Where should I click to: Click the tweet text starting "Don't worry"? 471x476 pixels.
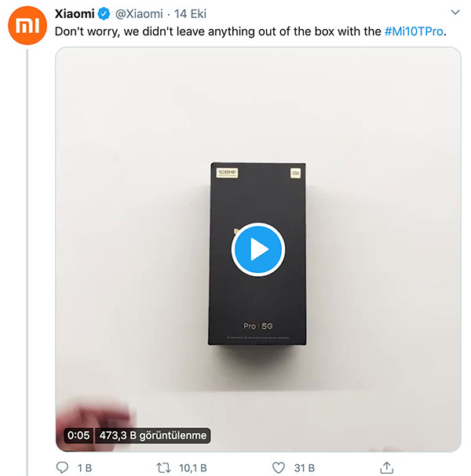click(x=218, y=31)
